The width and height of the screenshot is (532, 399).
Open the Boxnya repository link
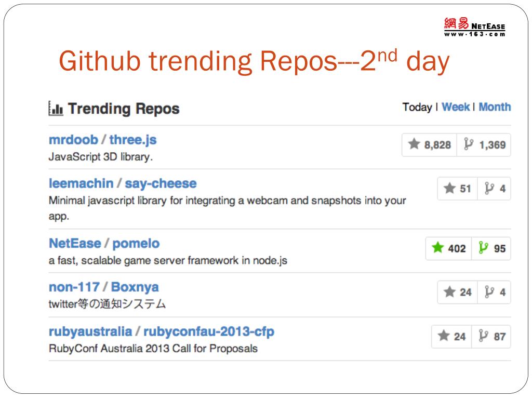[135, 287]
